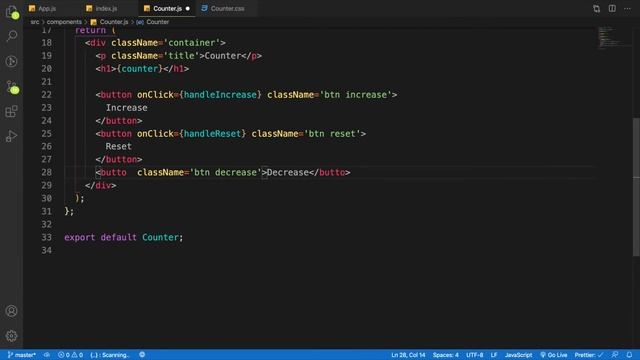The image size is (640, 360).
Task: Change the JavaScript language mode
Action: pyautogui.click(x=518, y=355)
